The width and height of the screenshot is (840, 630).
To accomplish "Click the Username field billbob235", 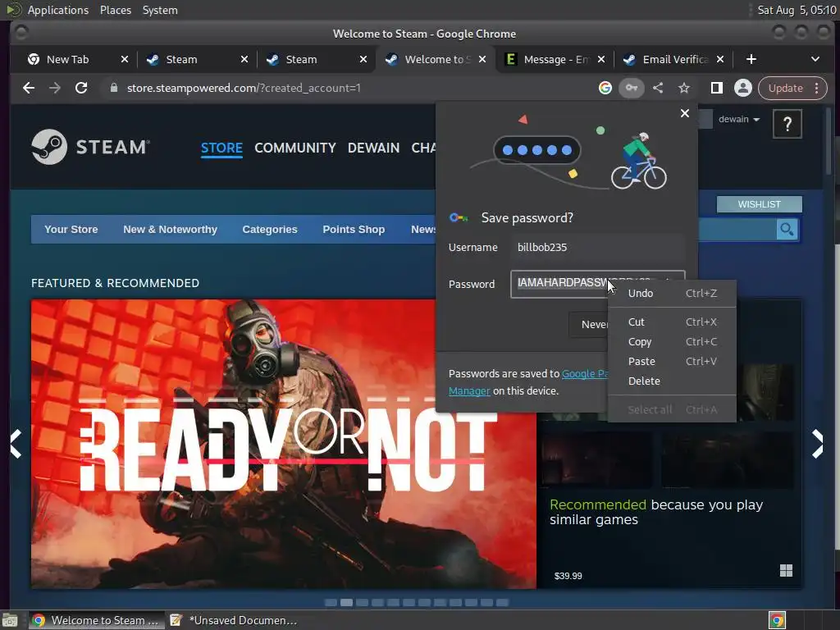I will click(x=597, y=247).
